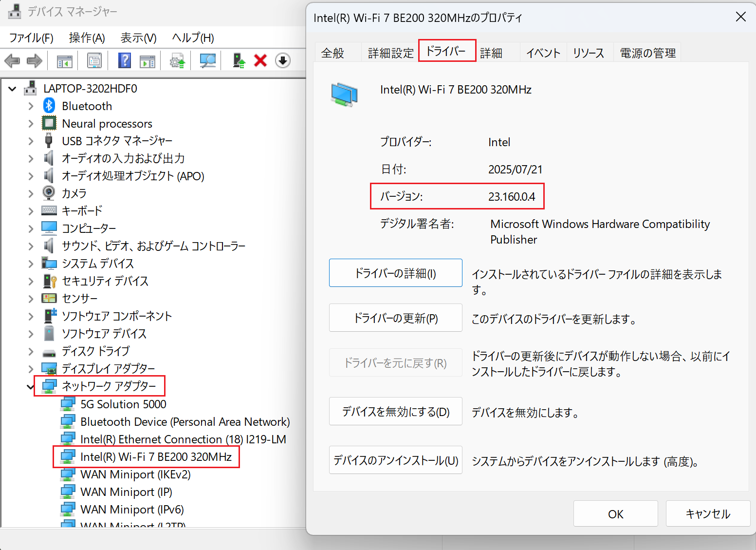Click the red X uninstall device toolbar icon
Viewport: 756px width, 550px height.
[x=260, y=61]
